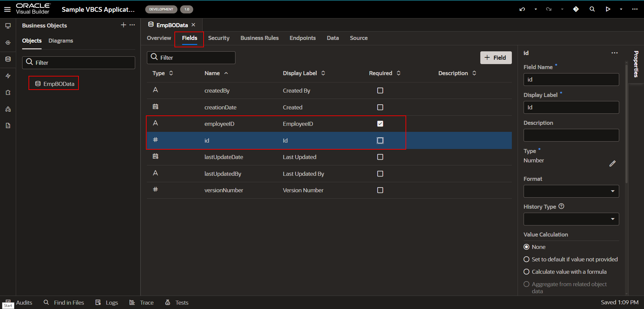The height and width of the screenshot is (309, 644).
Task: Switch to the Security tab
Action: click(219, 38)
